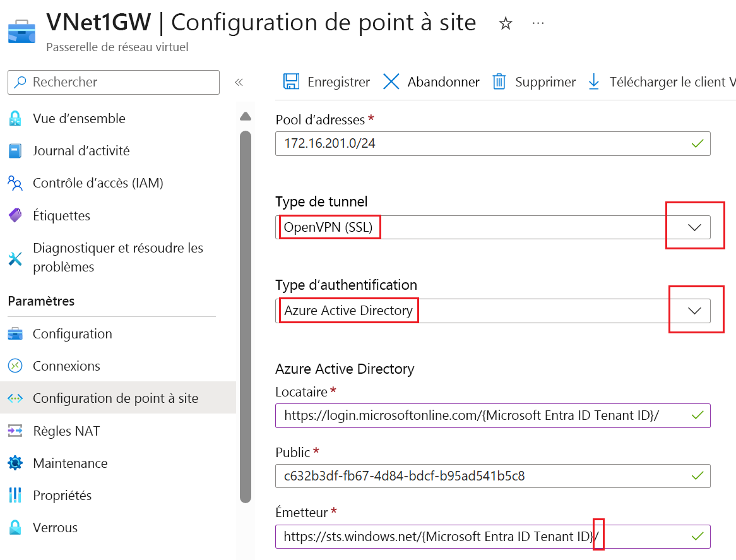The height and width of the screenshot is (560, 736).
Task: Click the Azure Active Directory section heading
Action: pyautogui.click(x=345, y=369)
